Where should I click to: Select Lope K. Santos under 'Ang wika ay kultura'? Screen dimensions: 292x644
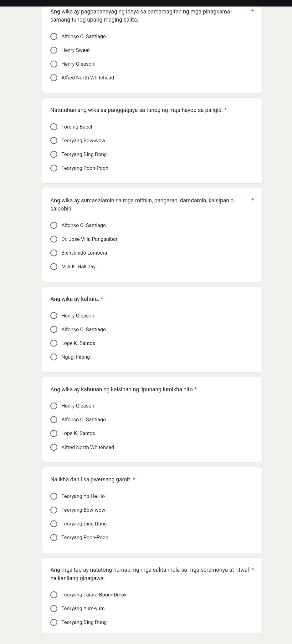click(x=54, y=343)
